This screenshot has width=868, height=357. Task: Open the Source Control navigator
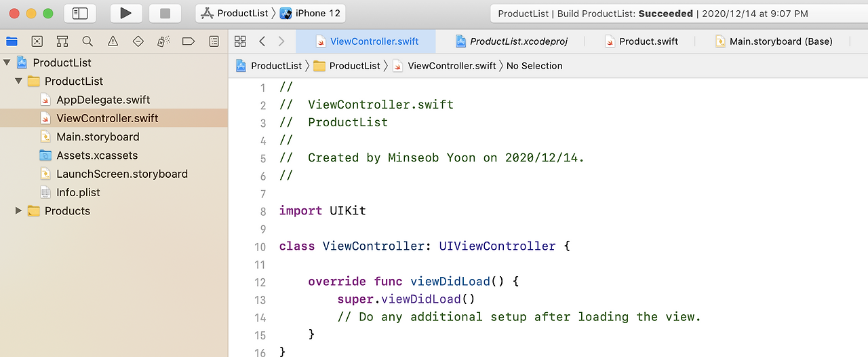coord(37,41)
